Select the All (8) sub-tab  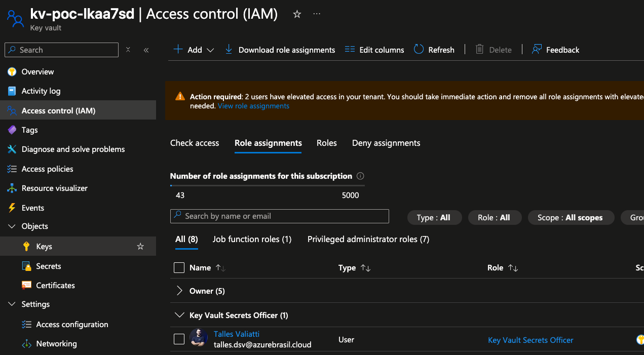click(x=186, y=239)
